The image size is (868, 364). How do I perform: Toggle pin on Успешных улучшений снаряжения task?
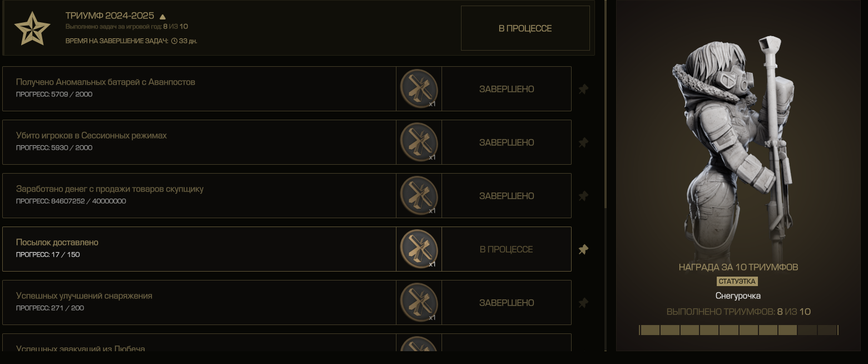(x=583, y=303)
